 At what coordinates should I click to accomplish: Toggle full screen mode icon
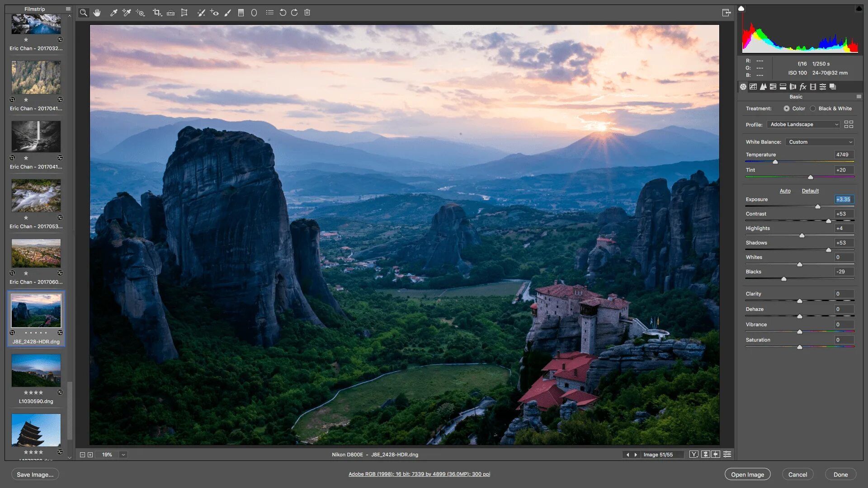click(x=726, y=13)
